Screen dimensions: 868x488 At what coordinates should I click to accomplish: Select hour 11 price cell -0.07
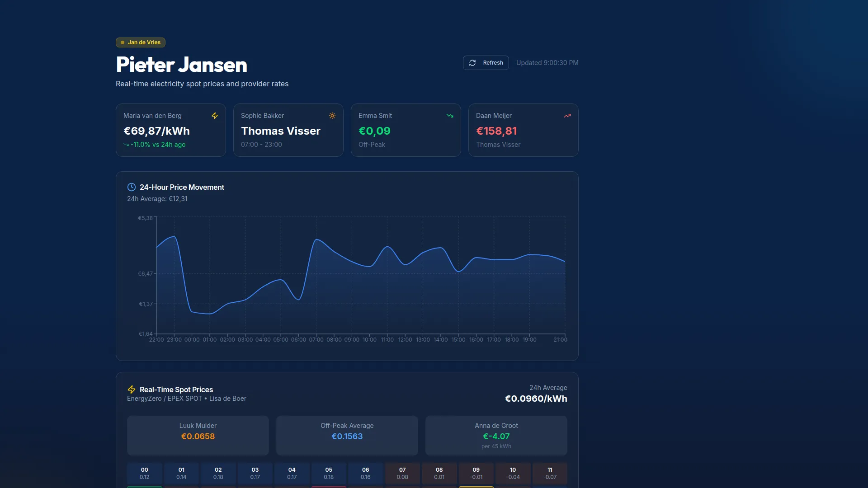click(x=550, y=473)
